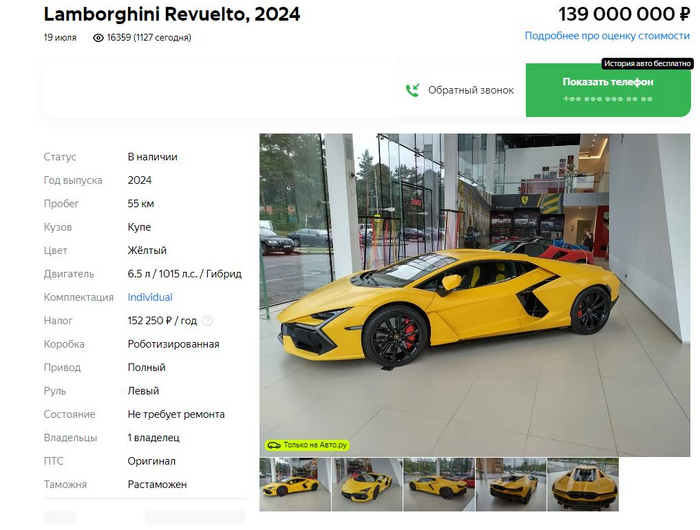The image size is (700, 530).
Task: Click the Только на Авто.ру badge
Action: point(307,445)
